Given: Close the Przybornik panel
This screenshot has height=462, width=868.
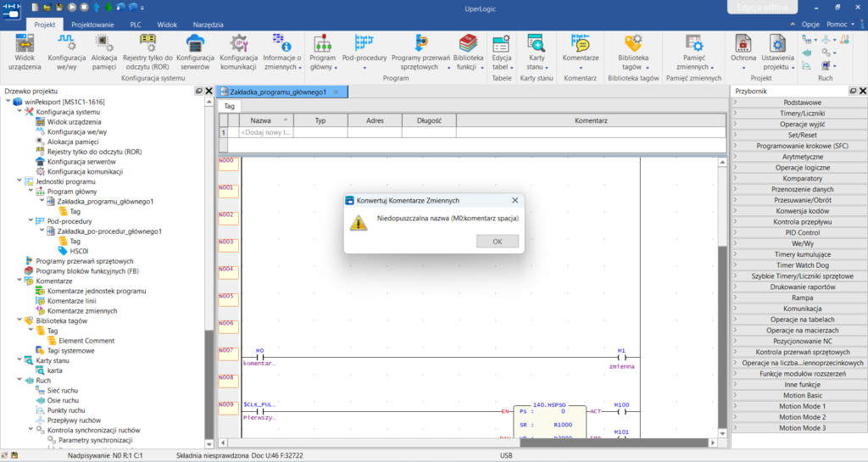Looking at the screenshot, I should [x=862, y=91].
